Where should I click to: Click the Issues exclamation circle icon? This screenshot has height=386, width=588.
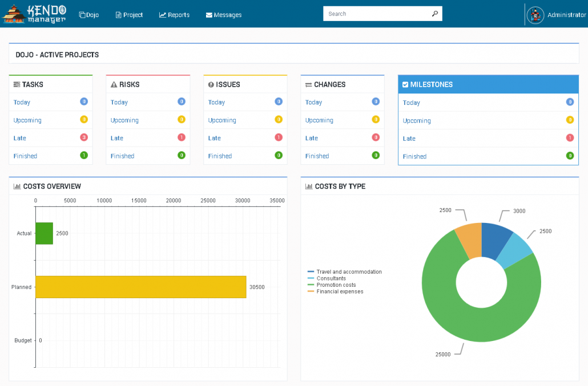tap(211, 84)
